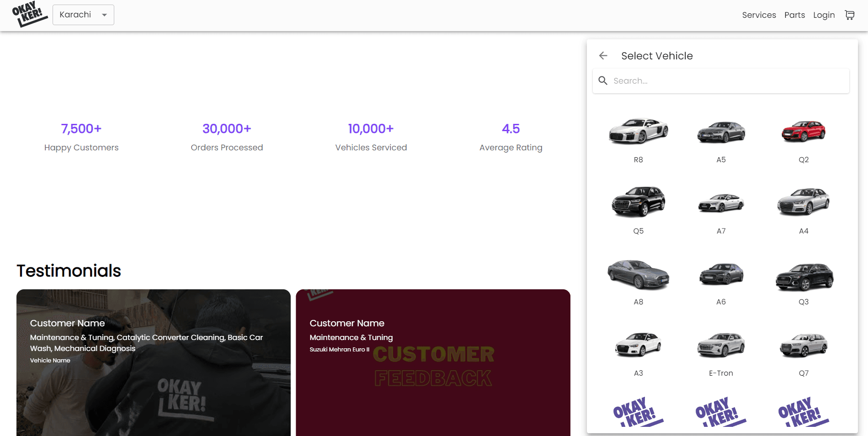Select the Audi R8 vehicle

[638, 139]
